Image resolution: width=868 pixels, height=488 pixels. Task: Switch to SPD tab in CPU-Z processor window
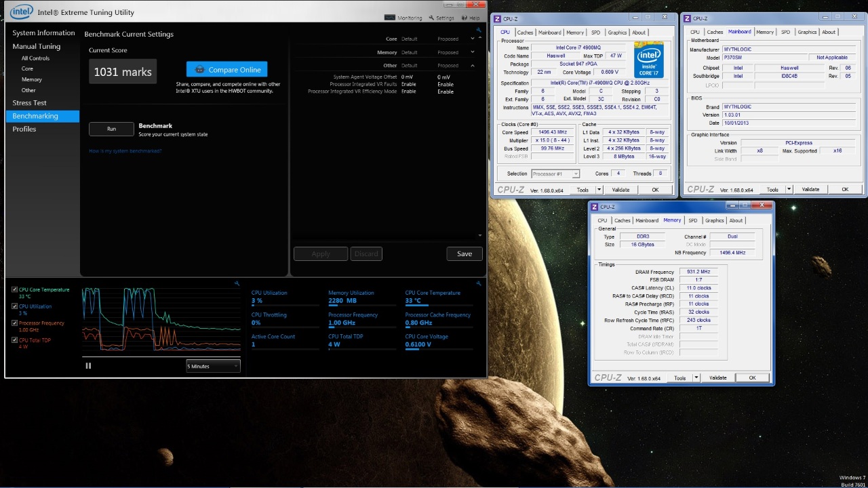pyautogui.click(x=595, y=33)
